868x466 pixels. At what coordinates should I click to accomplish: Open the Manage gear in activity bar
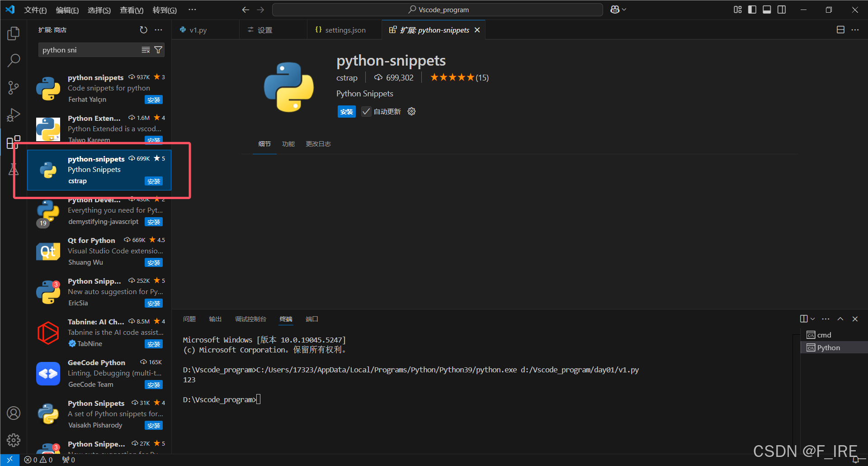14,440
